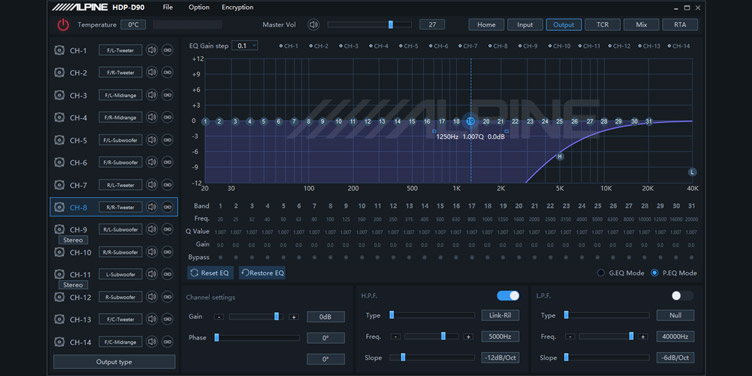The height and width of the screenshot is (376, 752).
Task: Mute CH-5 speaker icon
Action: (152, 140)
